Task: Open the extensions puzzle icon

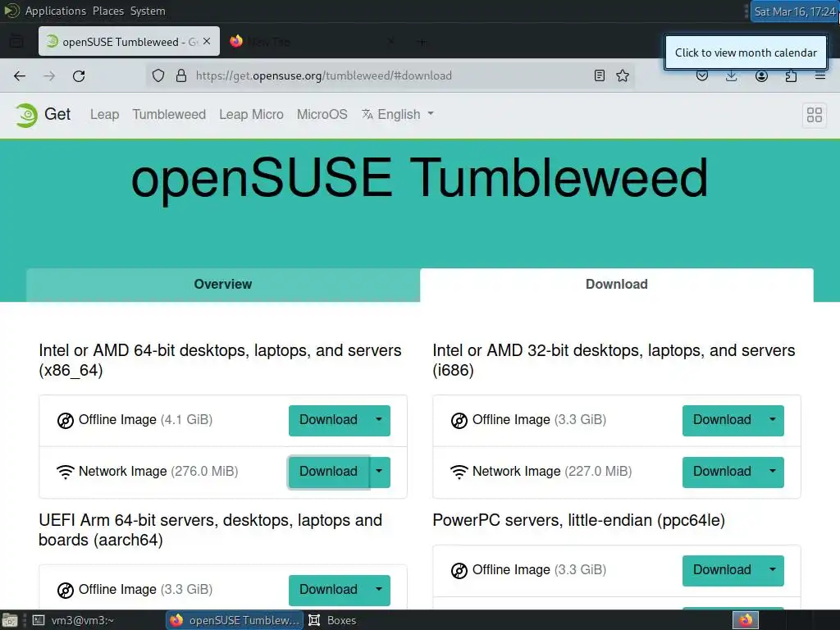Action: [x=791, y=76]
